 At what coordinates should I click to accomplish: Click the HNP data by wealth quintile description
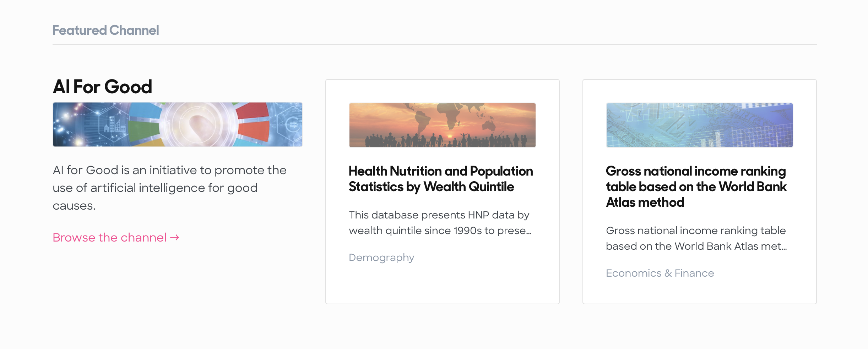(x=440, y=222)
